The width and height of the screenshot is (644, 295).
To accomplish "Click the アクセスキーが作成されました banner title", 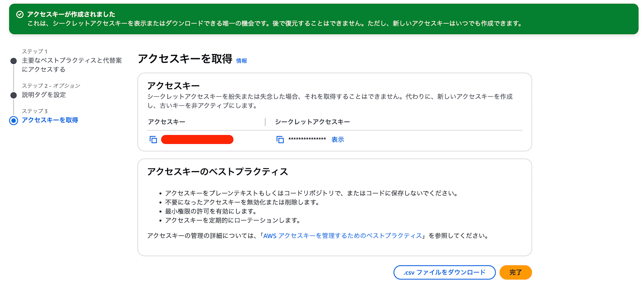I will coord(71,14).
